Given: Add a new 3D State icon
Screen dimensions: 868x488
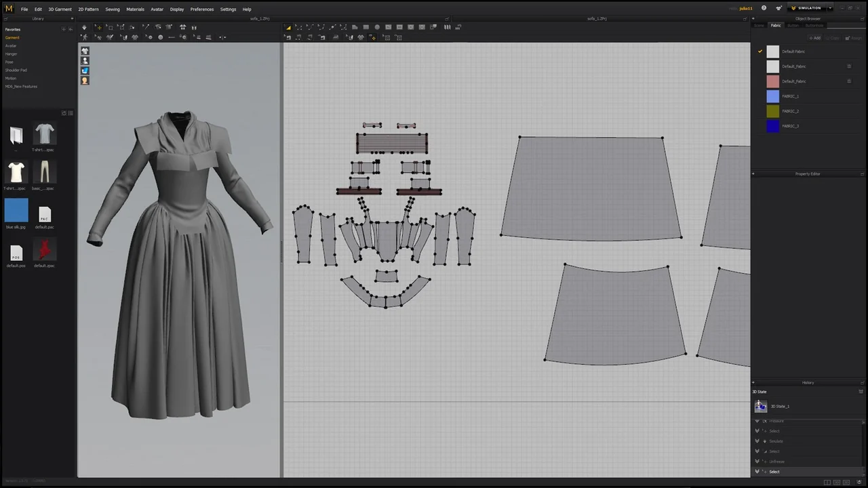Looking at the screenshot, I should (x=861, y=392).
